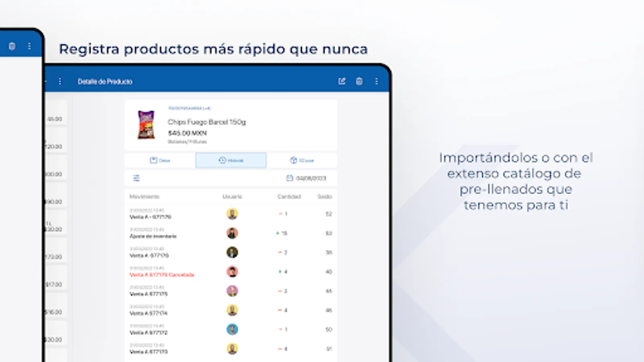
Task: Click the Movimiento column header
Action: 144,197
